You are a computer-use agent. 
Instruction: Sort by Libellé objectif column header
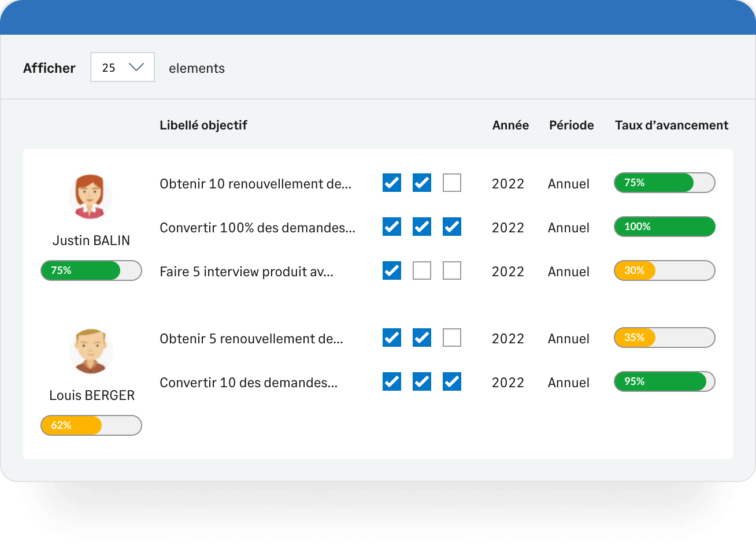click(203, 125)
